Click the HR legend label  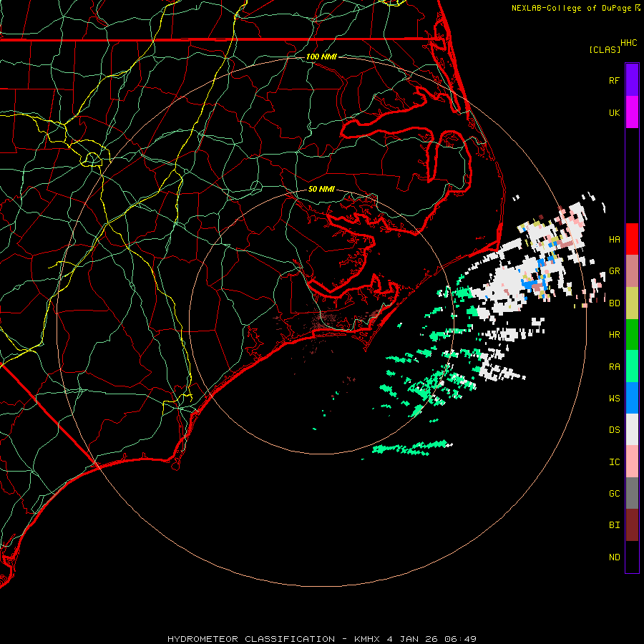614,335
